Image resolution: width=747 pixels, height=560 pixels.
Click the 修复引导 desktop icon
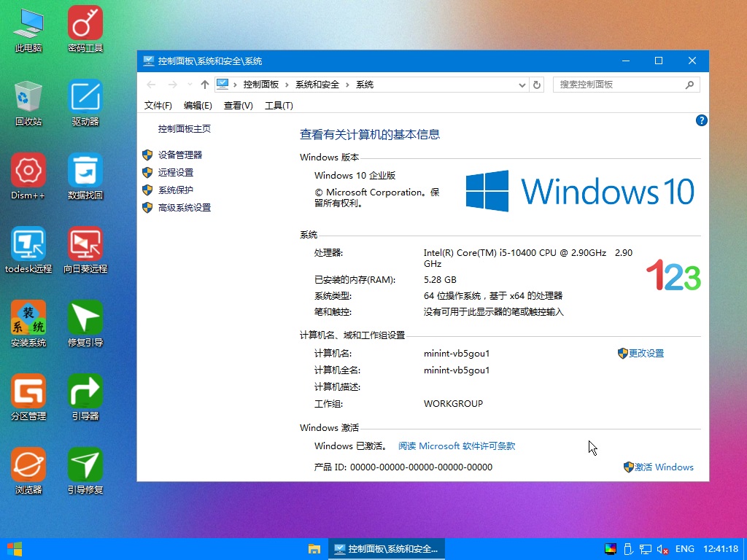click(x=85, y=318)
